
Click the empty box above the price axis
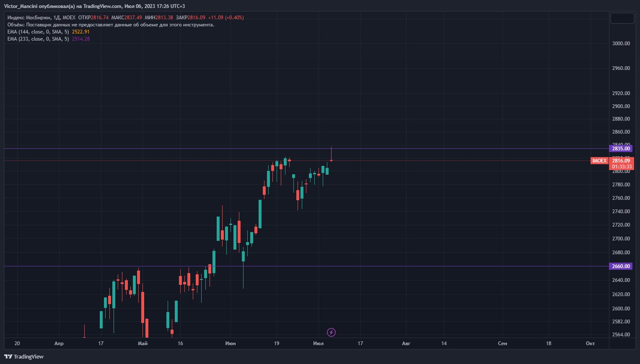tap(622, 18)
